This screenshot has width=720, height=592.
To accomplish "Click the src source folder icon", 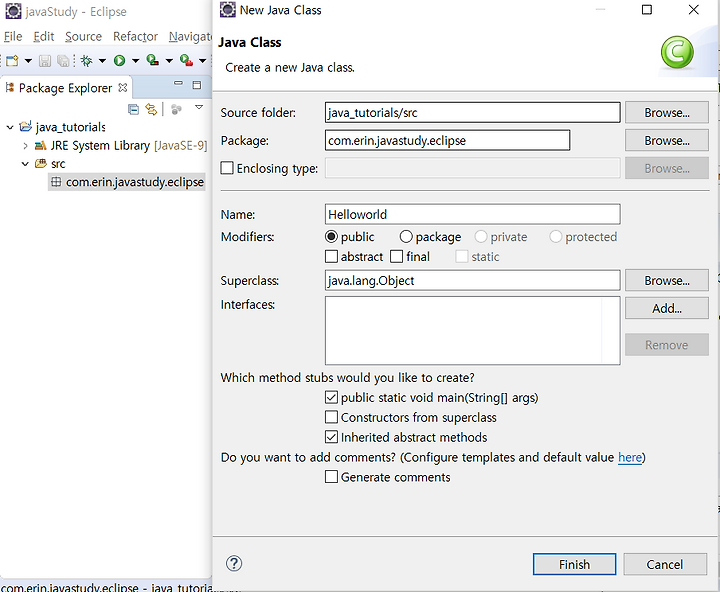I will click(41, 164).
